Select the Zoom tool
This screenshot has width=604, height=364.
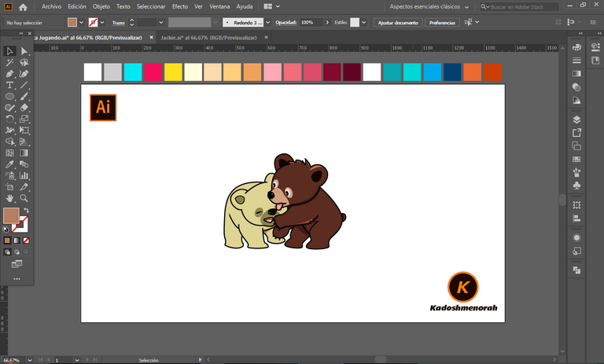point(24,198)
